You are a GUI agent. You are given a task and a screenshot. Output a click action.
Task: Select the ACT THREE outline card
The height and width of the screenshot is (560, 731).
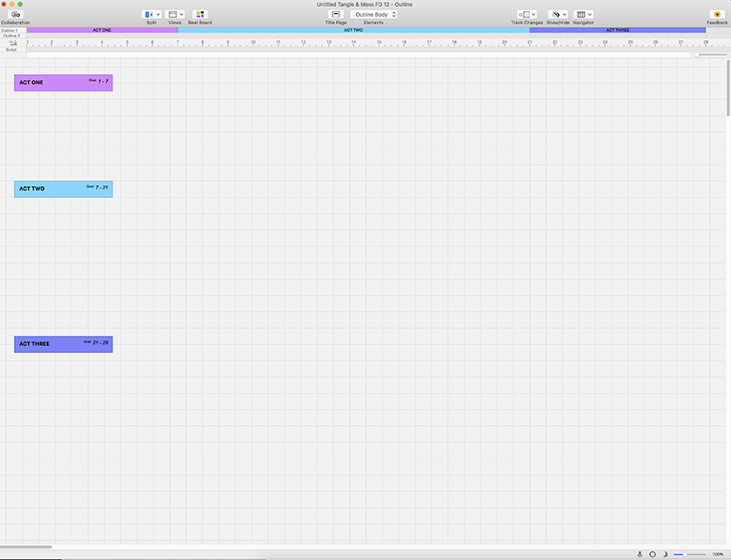(x=63, y=344)
